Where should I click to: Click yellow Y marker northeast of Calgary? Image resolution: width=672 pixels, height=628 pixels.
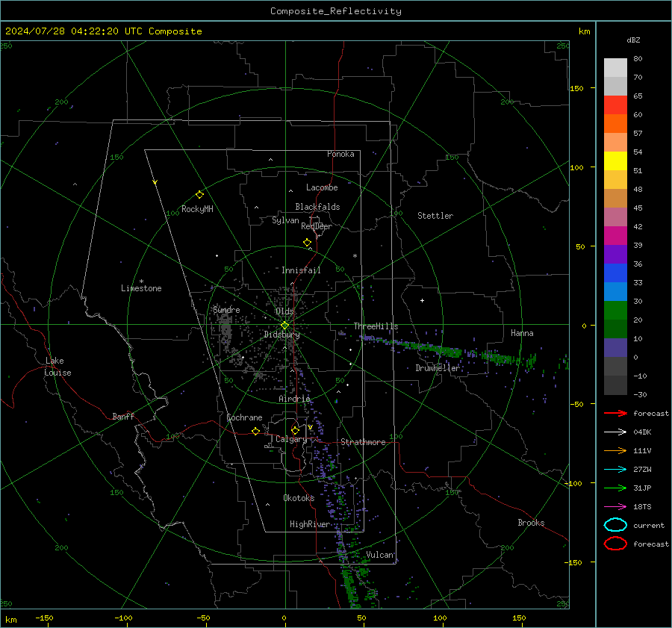pos(310,427)
